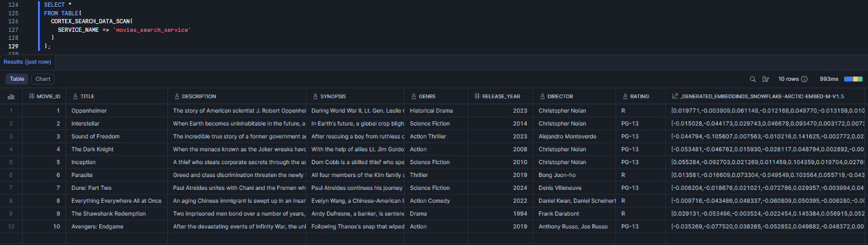The height and width of the screenshot is (245, 868).
Task: Place cursor on SERVICE_NAME line in editor
Action: point(124,29)
